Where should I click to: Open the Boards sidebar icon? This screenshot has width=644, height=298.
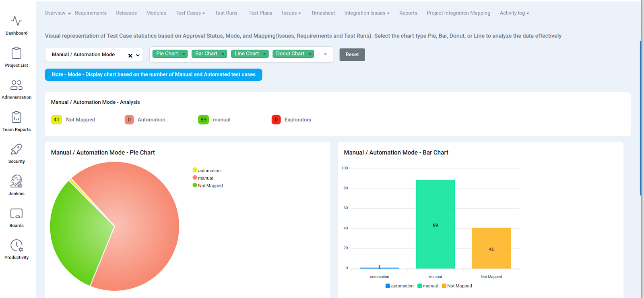click(17, 214)
